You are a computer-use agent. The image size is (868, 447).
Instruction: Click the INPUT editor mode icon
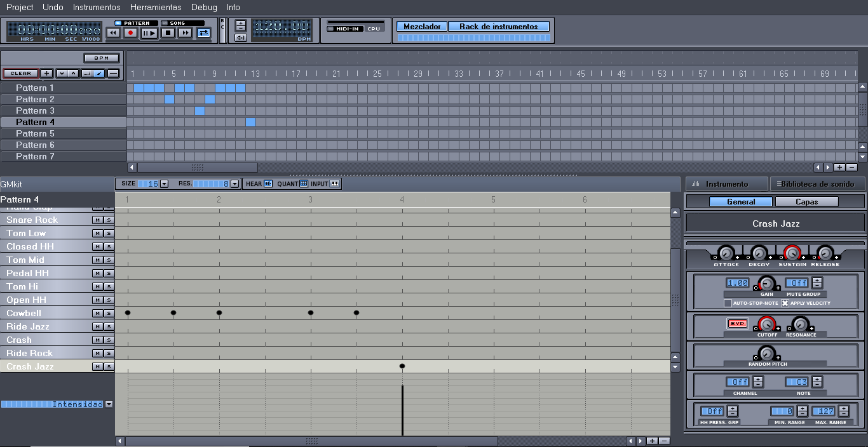[335, 183]
